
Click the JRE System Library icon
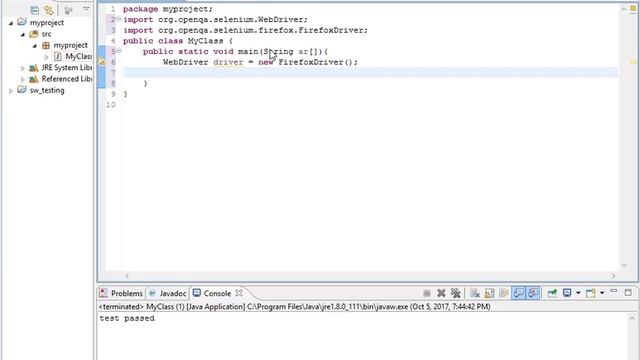pyautogui.click(x=33, y=68)
